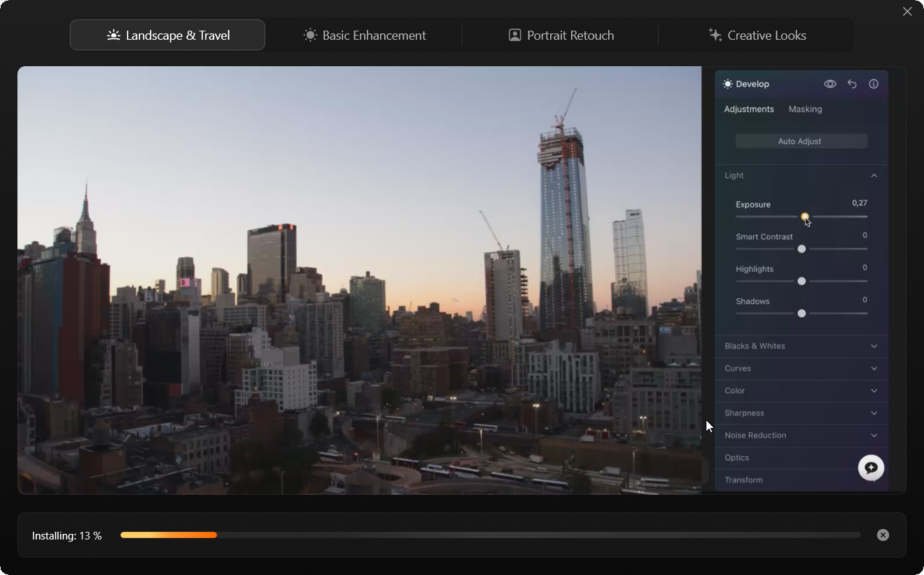924x575 pixels.
Task: Select the Adjustments tab
Action: 749,109
